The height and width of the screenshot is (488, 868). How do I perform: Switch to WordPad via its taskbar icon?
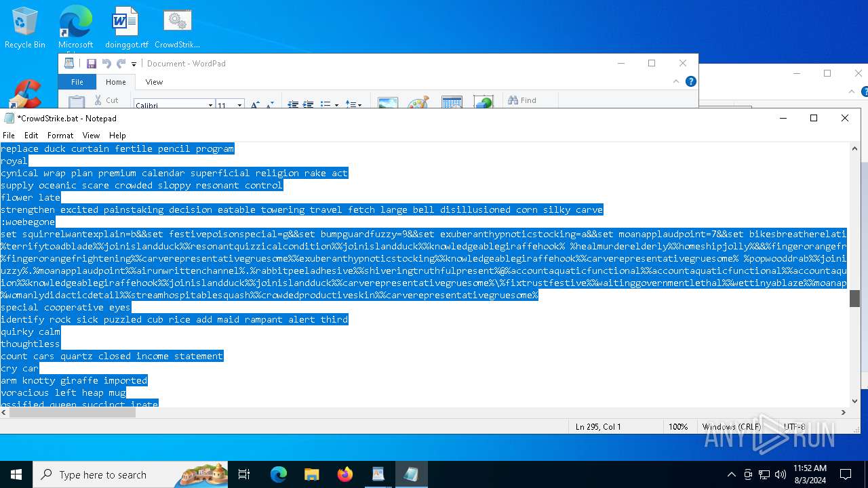click(x=378, y=474)
